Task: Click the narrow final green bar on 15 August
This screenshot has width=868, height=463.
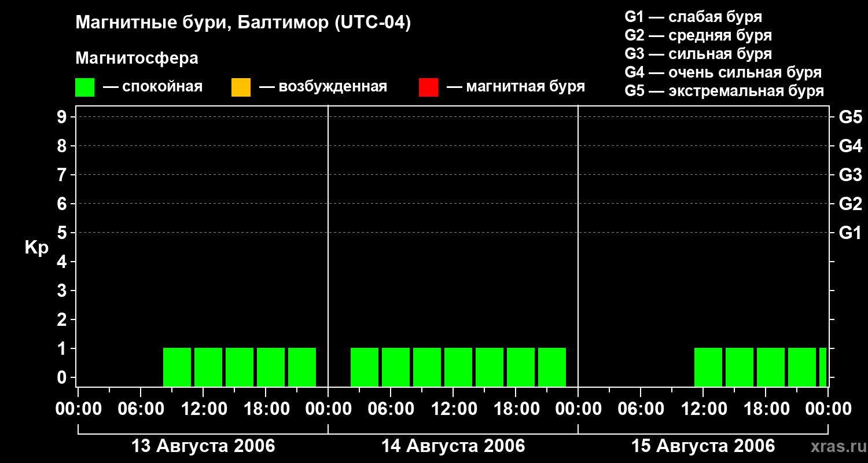Action: [x=823, y=367]
